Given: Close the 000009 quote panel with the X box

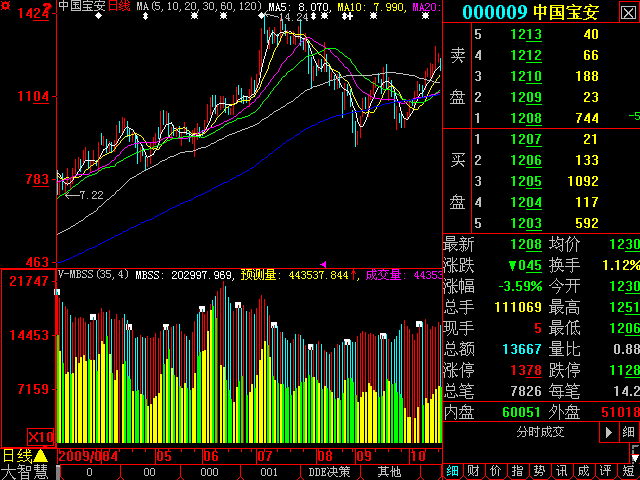Looking at the screenshot, I should [628, 12].
